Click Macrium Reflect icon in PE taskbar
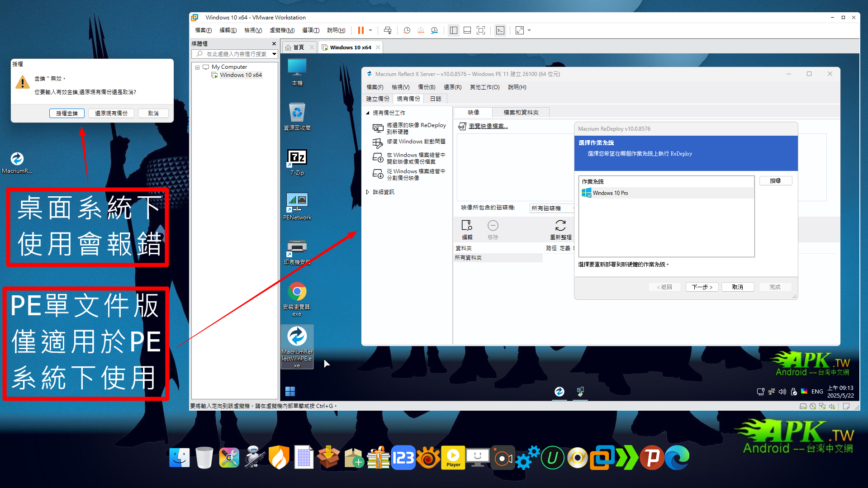Screen dimensions: 868x488 click(x=560, y=391)
